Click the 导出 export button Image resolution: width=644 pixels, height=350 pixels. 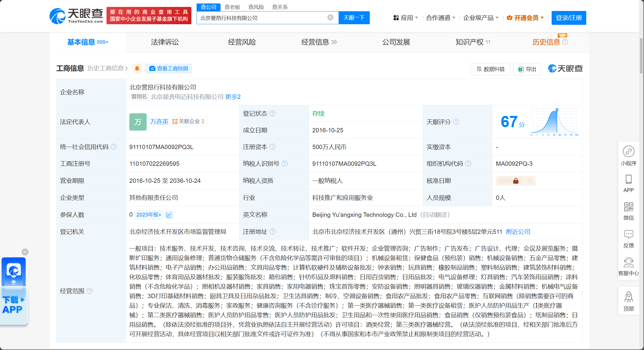527,69
